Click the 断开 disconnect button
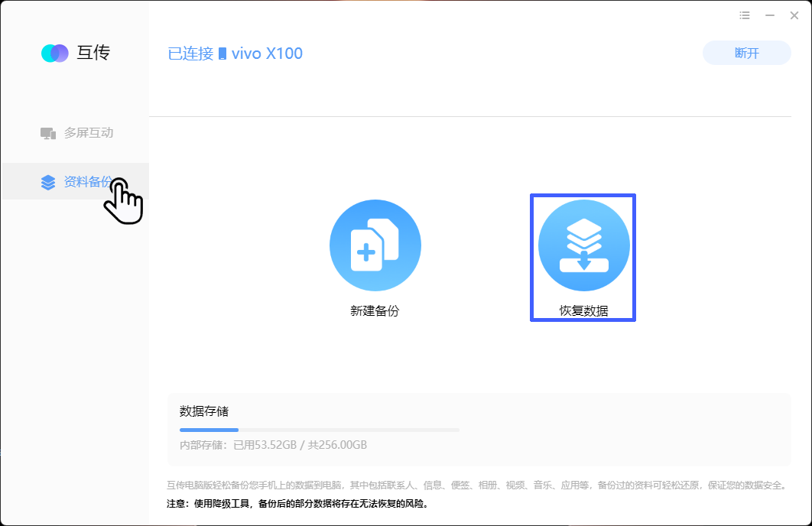Screen dimensions: 812x526 (x=746, y=53)
